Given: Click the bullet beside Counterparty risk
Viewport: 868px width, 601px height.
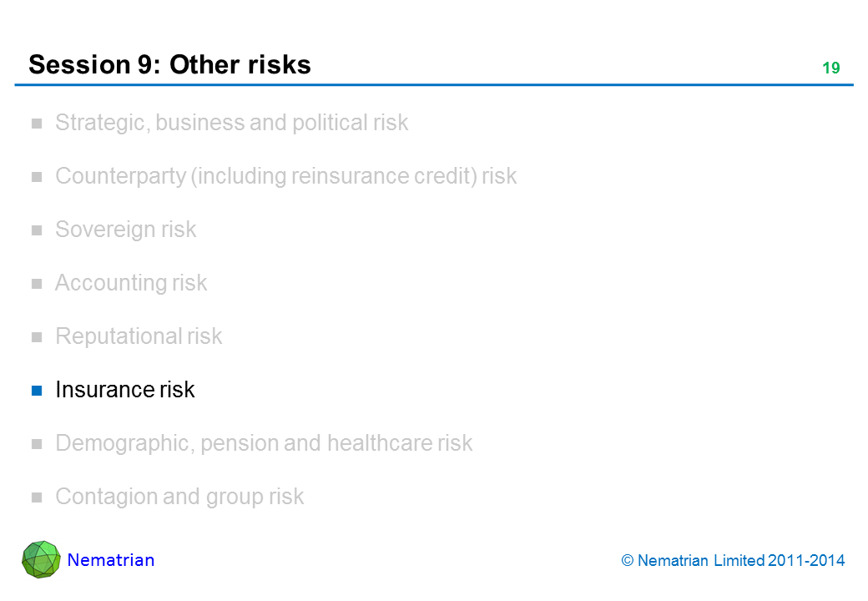Looking at the screenshot, I should pyautogui.click(x=37, y=177).
